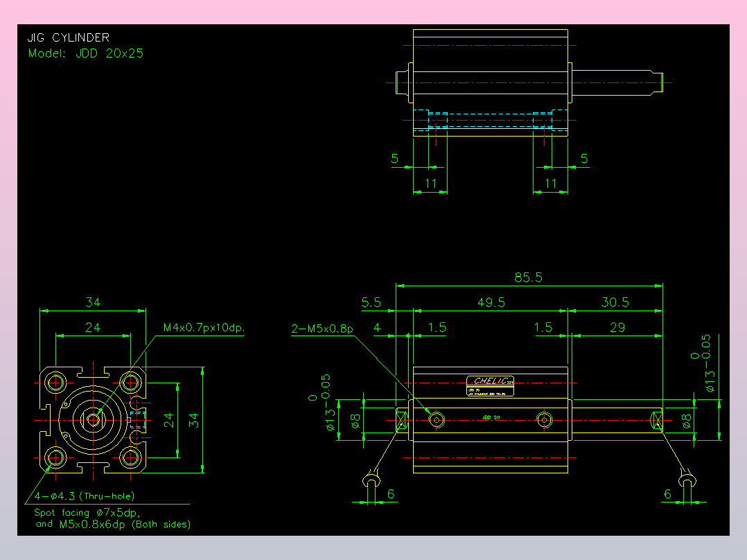747x560 pixels.
Task: Select the "2-M5x0.8p" port callout
Action: (x=322, y=329)
